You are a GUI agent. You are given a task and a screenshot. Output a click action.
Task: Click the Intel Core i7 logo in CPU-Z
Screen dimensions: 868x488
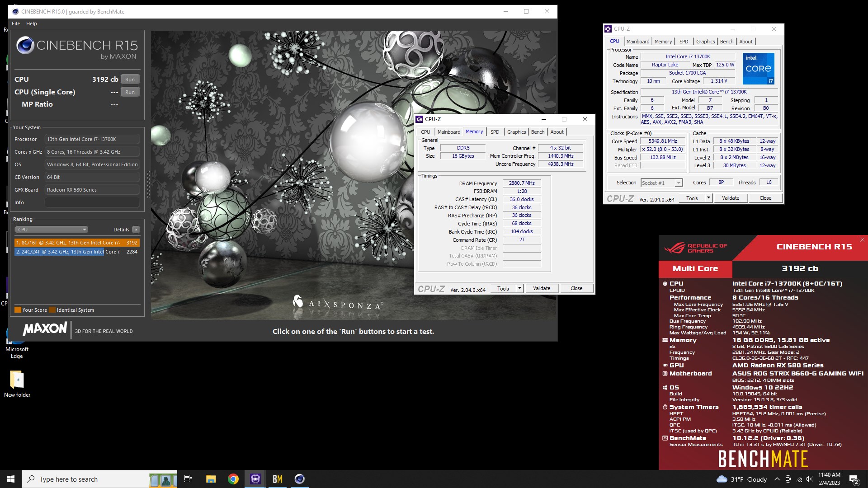[x=759, y=69]
